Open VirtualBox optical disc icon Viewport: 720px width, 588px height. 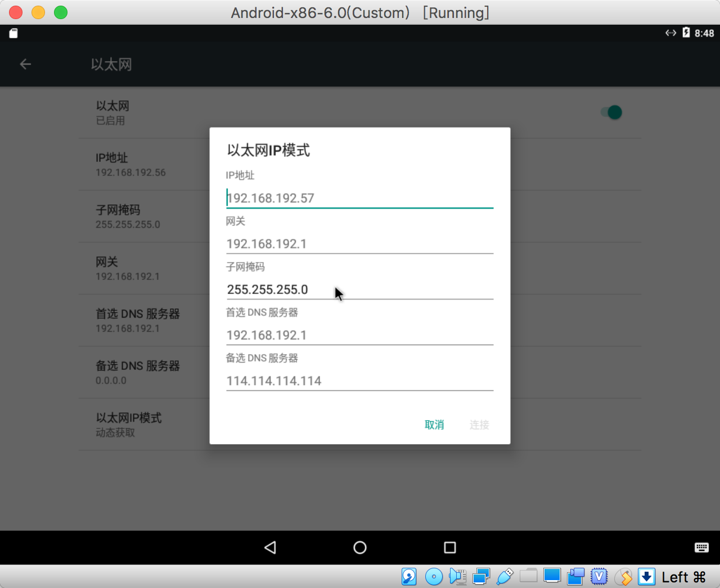point(434,577)
